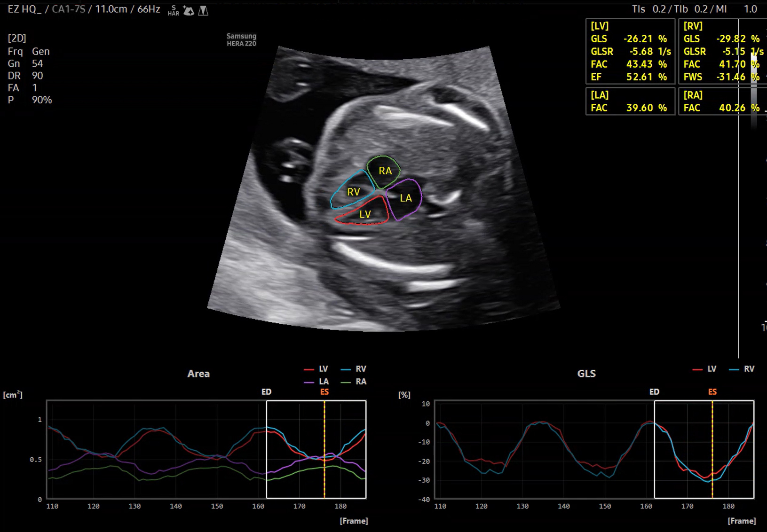
Task: Click the Samsung HERA Z20 device label
Action: [x=241, y=39]
